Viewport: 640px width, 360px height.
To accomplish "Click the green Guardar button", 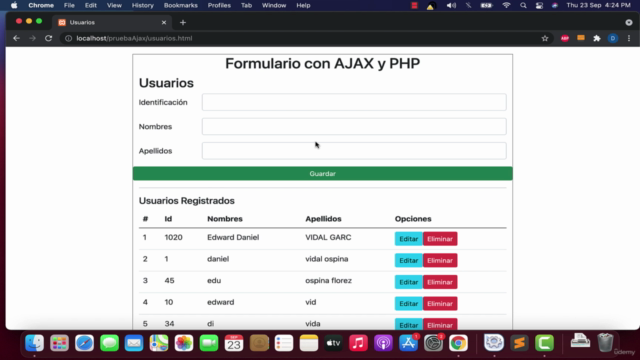I will click(x=322, y=173).
